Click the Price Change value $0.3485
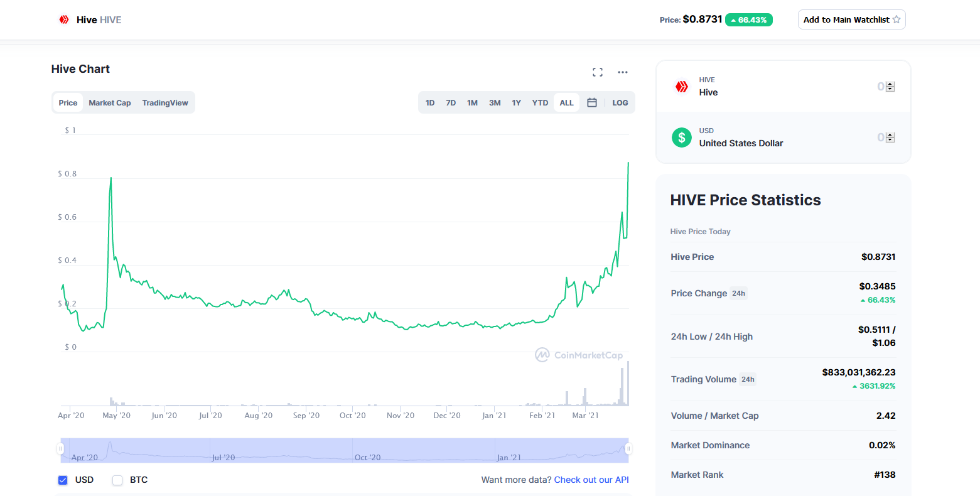Screen dimensions: 980x496 click(x=877, y=286)
